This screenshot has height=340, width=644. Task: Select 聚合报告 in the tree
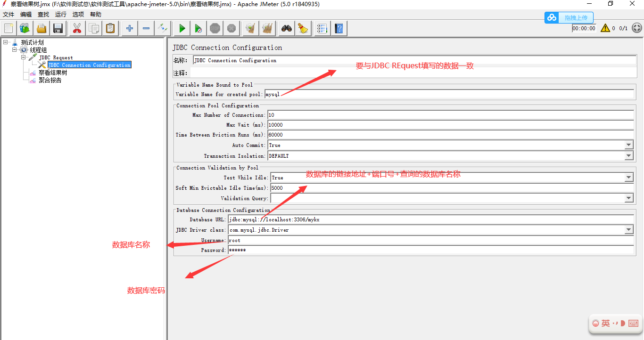coord(50,80)
